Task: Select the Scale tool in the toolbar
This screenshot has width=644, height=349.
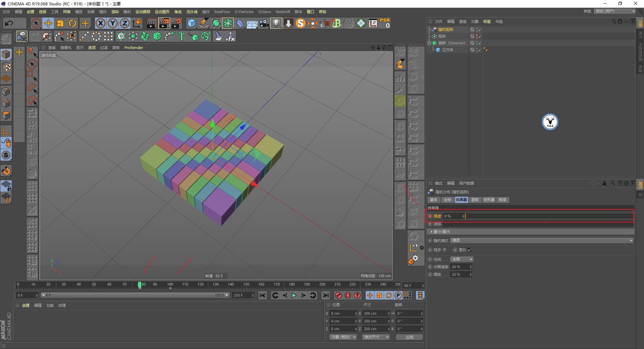Action: (60, 23)
